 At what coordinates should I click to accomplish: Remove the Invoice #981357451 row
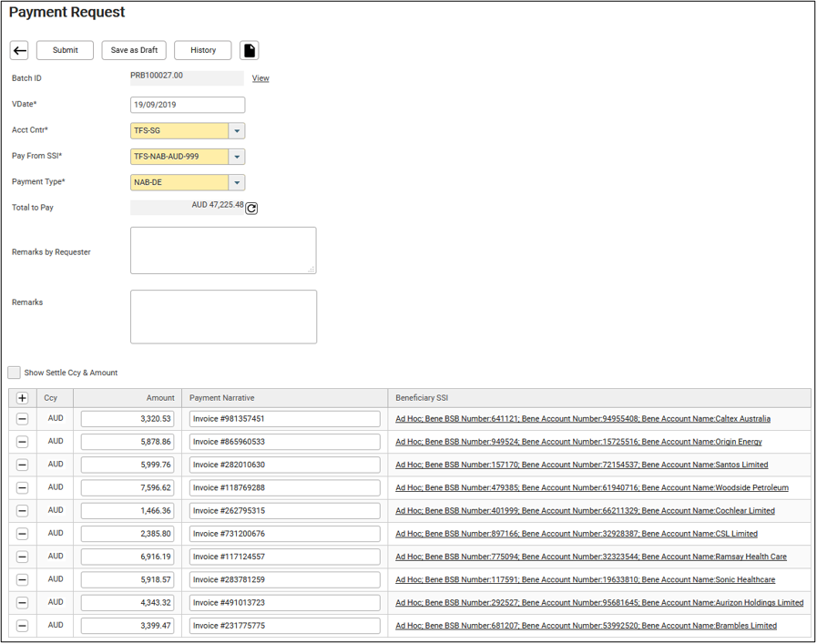[x=23, y=419]
